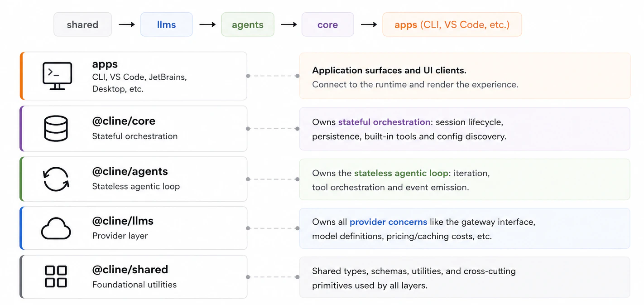Click 'Connect to the runtime and render' line

415,84
